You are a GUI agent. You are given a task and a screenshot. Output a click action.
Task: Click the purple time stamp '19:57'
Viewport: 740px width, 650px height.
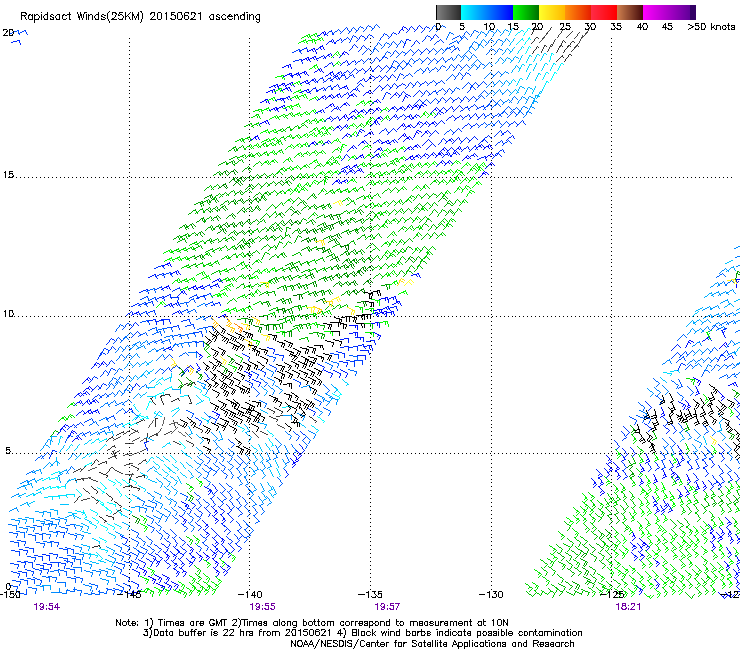click(x=387, y=607)
